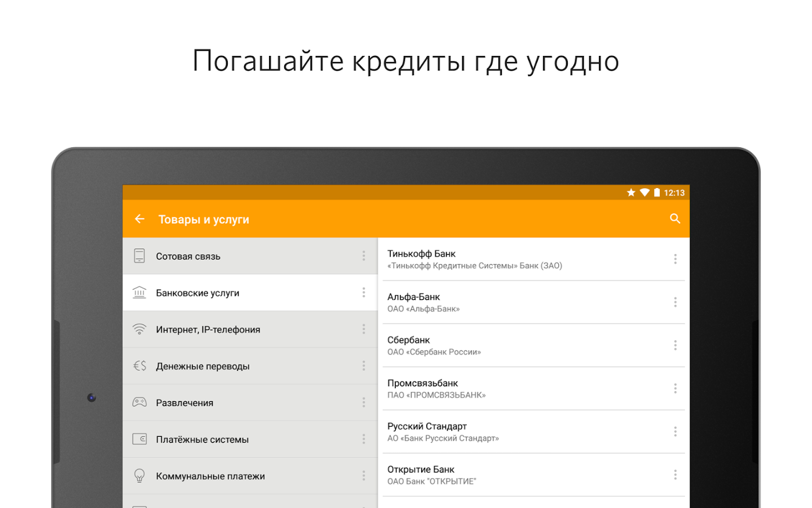Select the Развлечения category

[250, 402]
